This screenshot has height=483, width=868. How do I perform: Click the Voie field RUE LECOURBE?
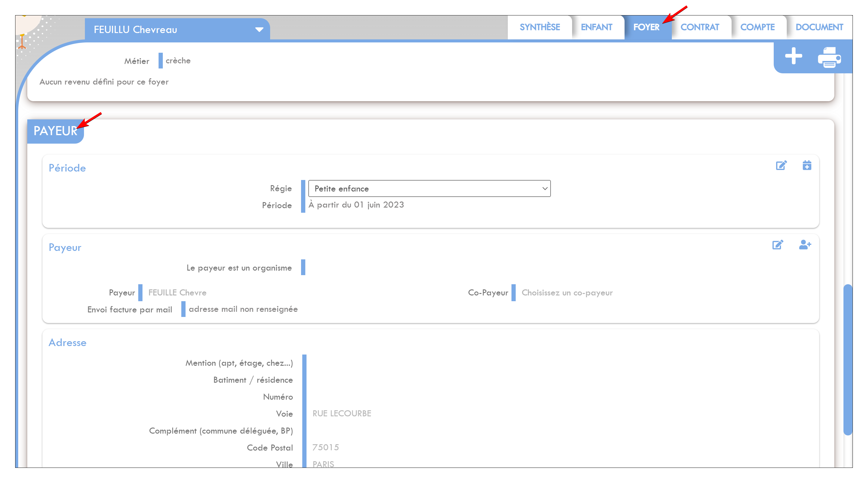pos(341,413)
